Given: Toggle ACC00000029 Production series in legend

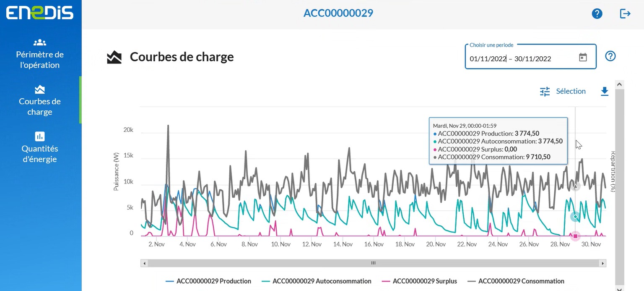Looking at the screenshot, I should point(208,281).
